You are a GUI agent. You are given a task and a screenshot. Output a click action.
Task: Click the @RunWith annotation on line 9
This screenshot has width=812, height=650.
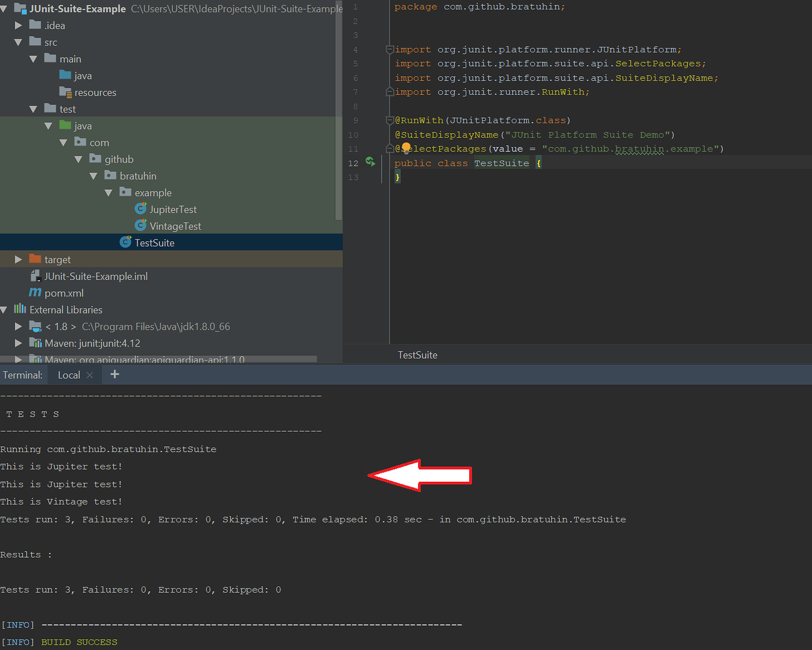tap(419, 121)
